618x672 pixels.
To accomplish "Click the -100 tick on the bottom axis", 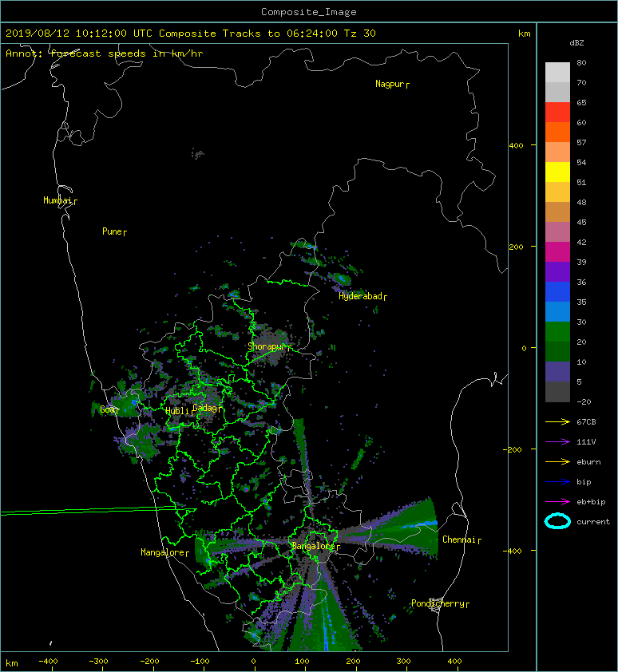I will 200,662.
